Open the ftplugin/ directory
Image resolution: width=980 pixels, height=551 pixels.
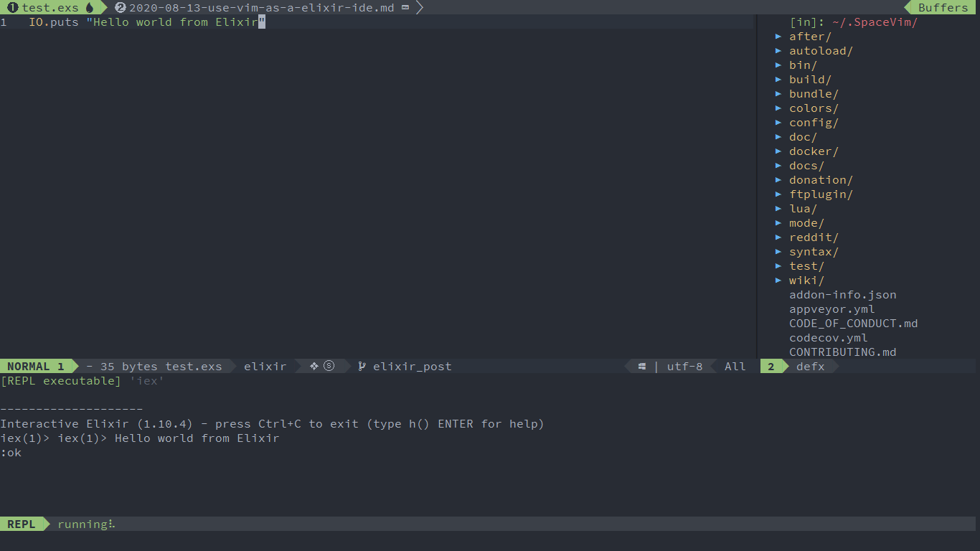pyautogui.click(x=821, y=194)
